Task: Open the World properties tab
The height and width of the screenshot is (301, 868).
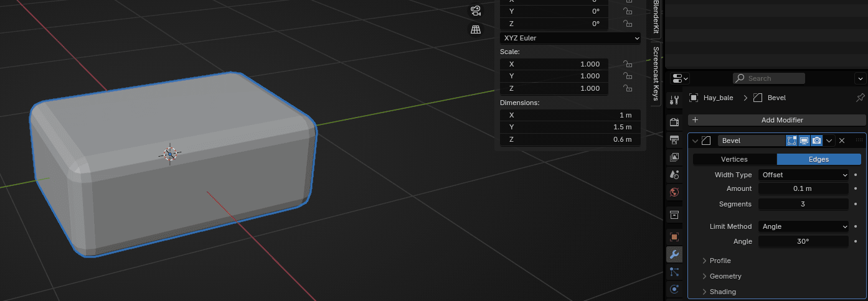Action: (674, 192)
